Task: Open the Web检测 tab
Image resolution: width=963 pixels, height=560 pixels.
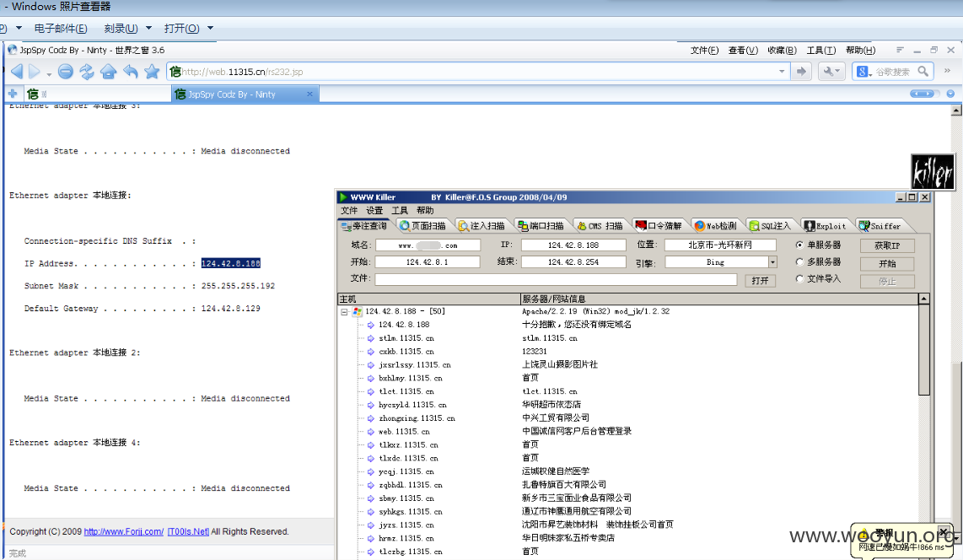Action: click(x=715, y=226)
